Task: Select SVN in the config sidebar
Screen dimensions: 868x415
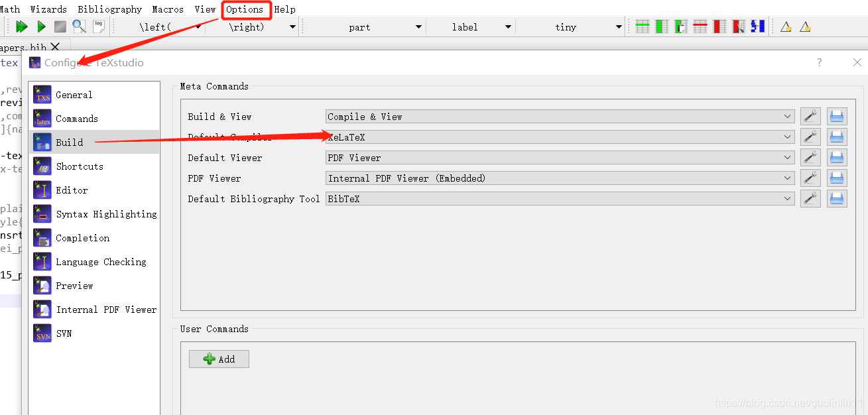Action: (x=95, y=333)
